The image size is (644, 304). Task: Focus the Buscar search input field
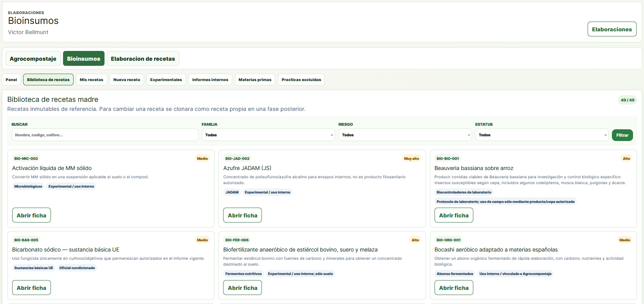105,135
